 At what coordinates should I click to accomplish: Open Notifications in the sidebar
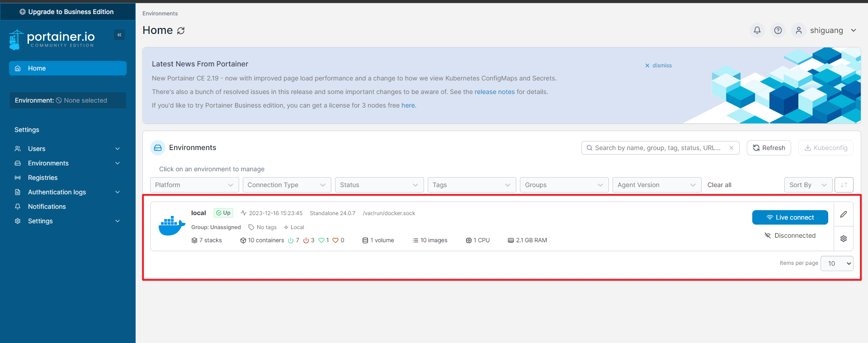68,207
